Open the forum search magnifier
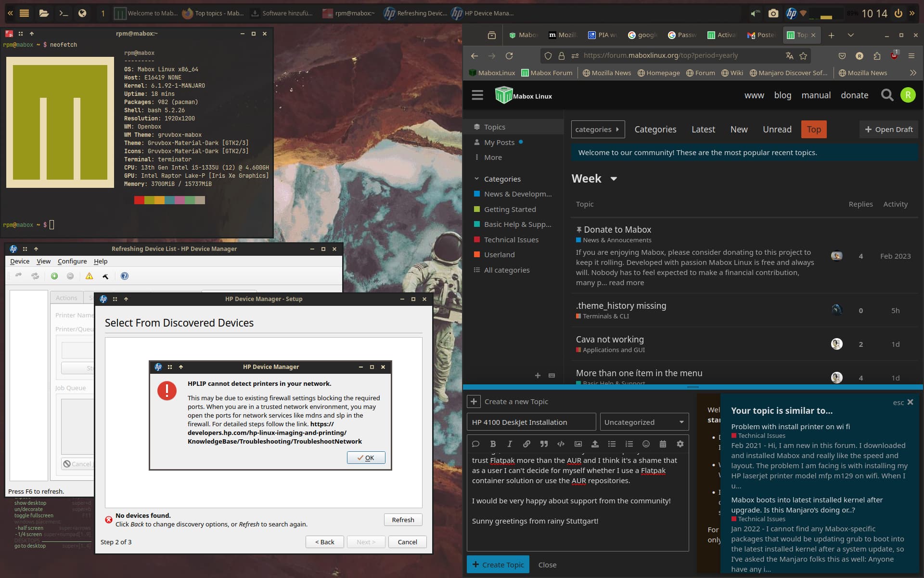The width and height of the screenshot is (924, 578). 887,95
